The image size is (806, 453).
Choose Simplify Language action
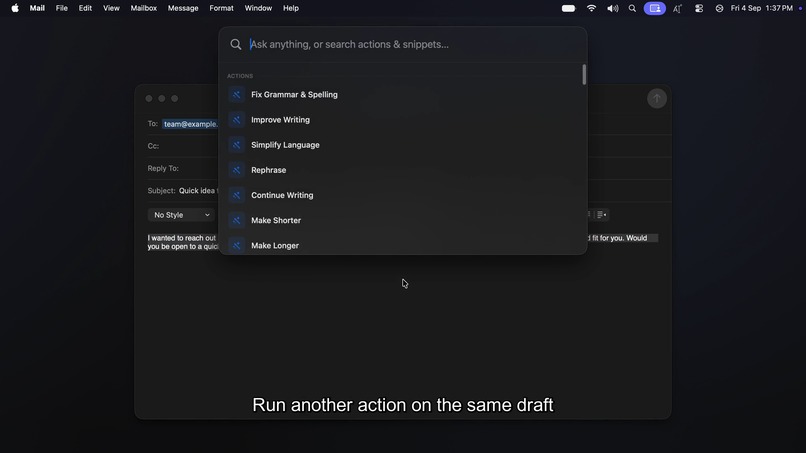click(402, 145)
